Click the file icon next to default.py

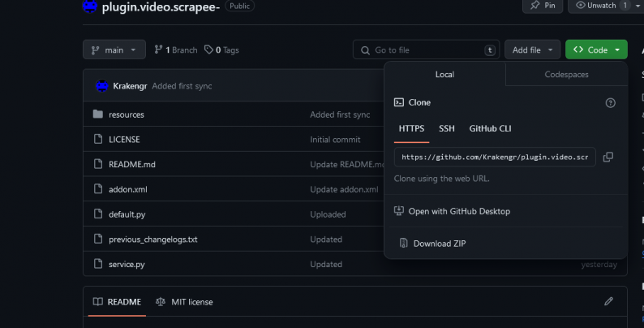98,214
